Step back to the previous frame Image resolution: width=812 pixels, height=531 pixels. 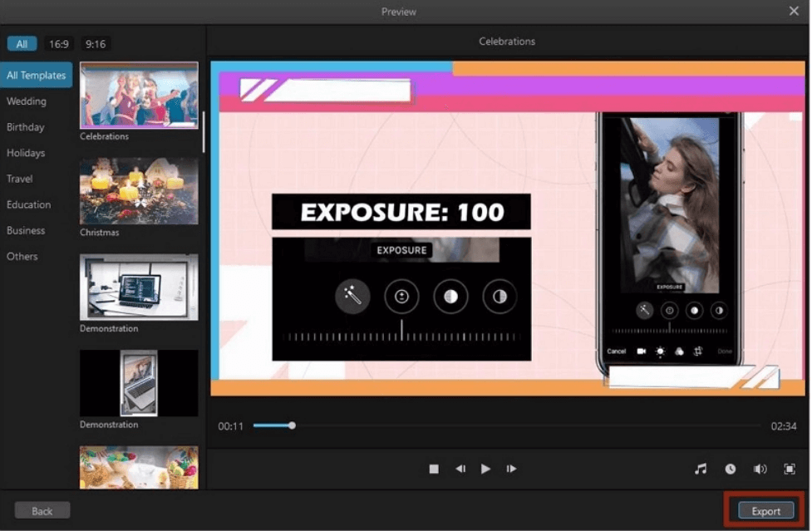click(460, 469)
